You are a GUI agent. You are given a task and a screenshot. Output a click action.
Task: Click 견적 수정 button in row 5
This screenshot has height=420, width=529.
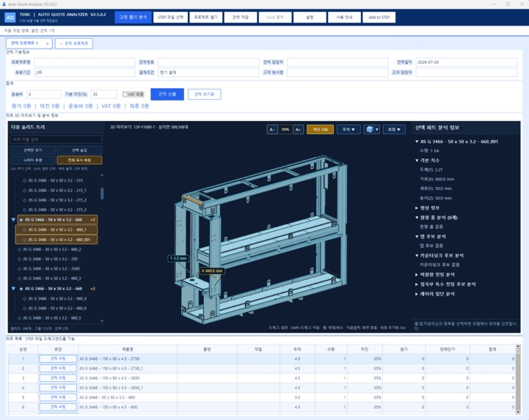click(x=58, y=397)
